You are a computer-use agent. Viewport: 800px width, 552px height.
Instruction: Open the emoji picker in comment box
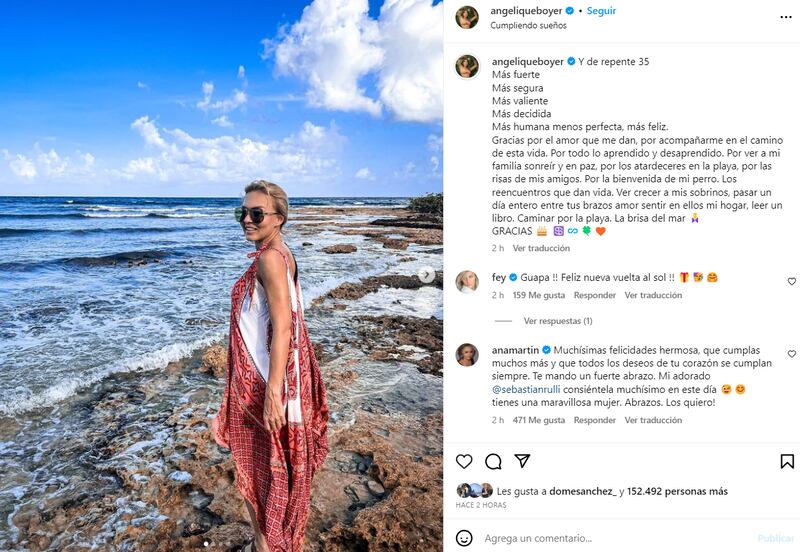464,538
